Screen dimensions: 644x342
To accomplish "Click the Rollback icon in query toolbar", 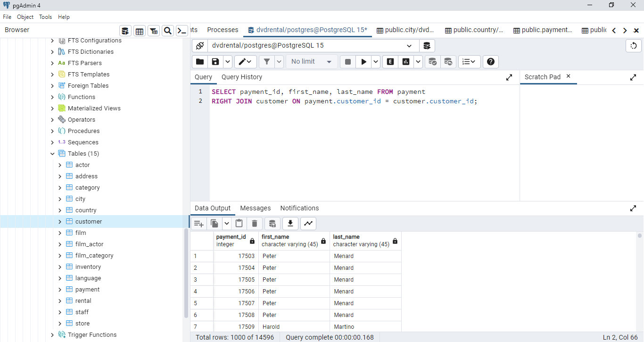I will pos(448,62).
